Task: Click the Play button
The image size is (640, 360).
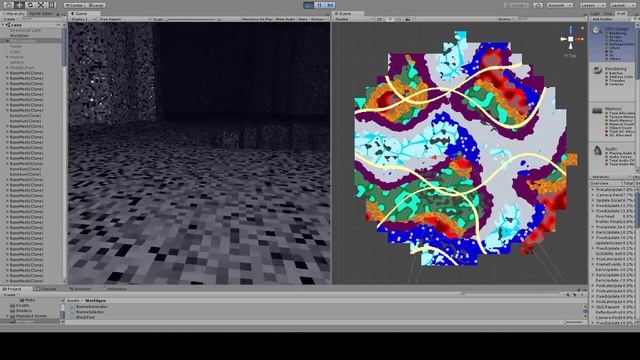Action: coord(309,5)
